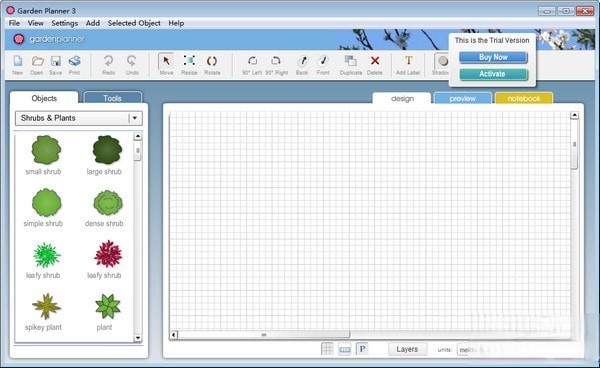Click canvas scroll left arrow
600x368 pixels.
click(x=174, y=335)
